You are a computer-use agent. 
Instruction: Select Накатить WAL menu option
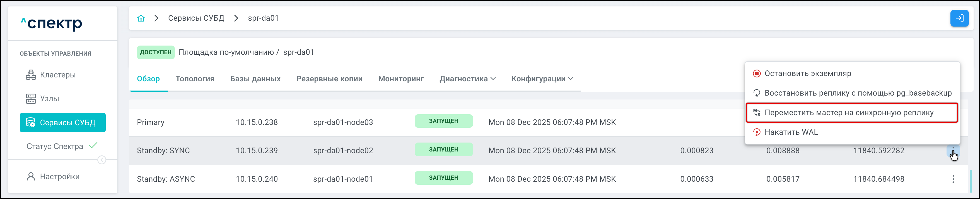coord(791,132)
